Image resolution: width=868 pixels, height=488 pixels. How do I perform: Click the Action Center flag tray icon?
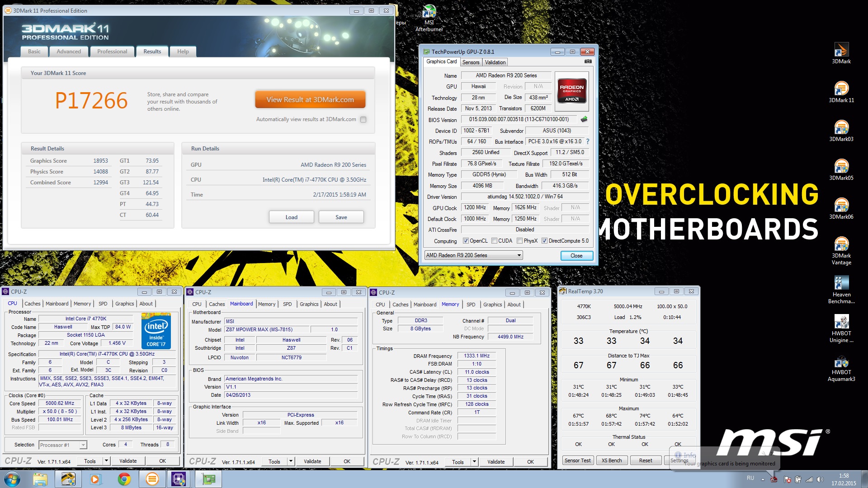coord(788,479)
